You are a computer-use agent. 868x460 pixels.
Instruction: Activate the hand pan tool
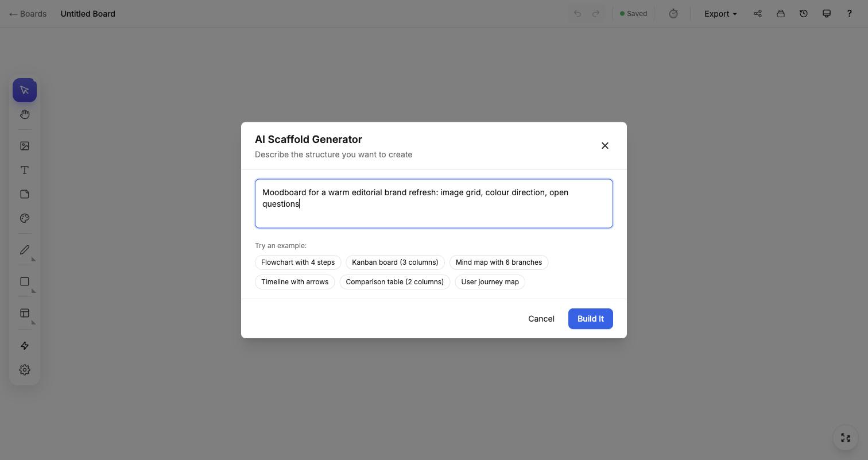pyautogui.click(x=25, y=114)
